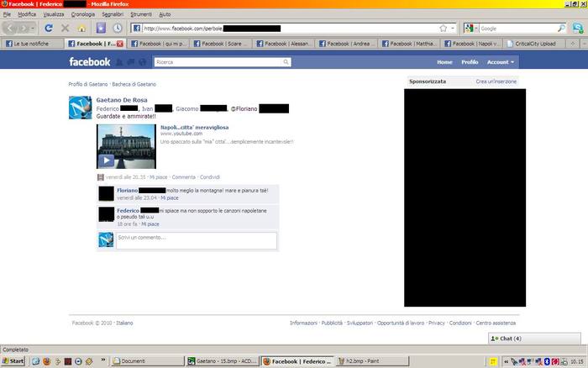Open the 'Bacheca di Gaetano' link
The height and width of the screenshot is (368, 588).
pos(134,84)
